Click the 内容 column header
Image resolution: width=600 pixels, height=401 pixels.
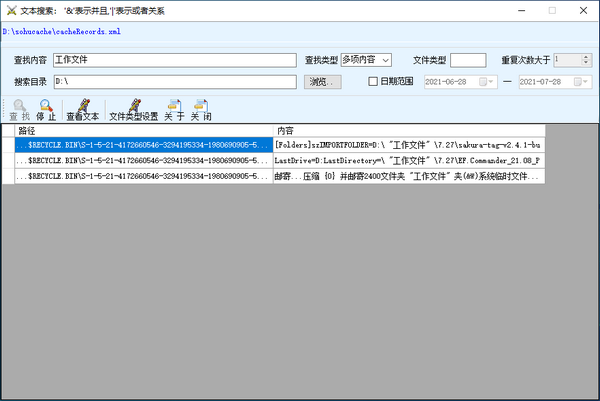[x=408, y=131]
